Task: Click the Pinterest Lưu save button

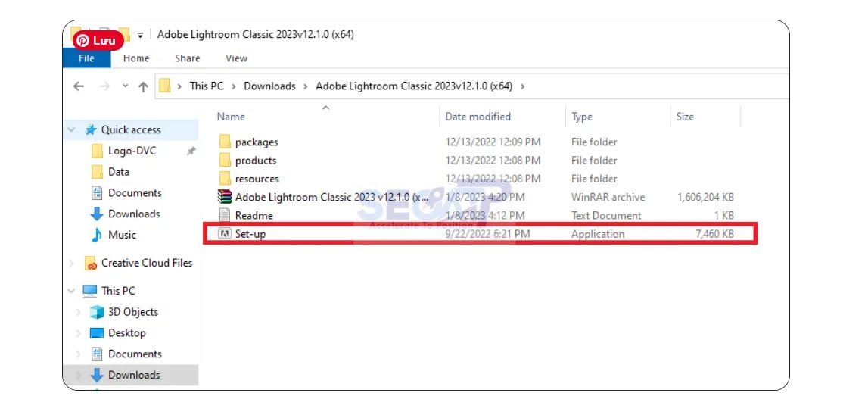Action: 98,40
